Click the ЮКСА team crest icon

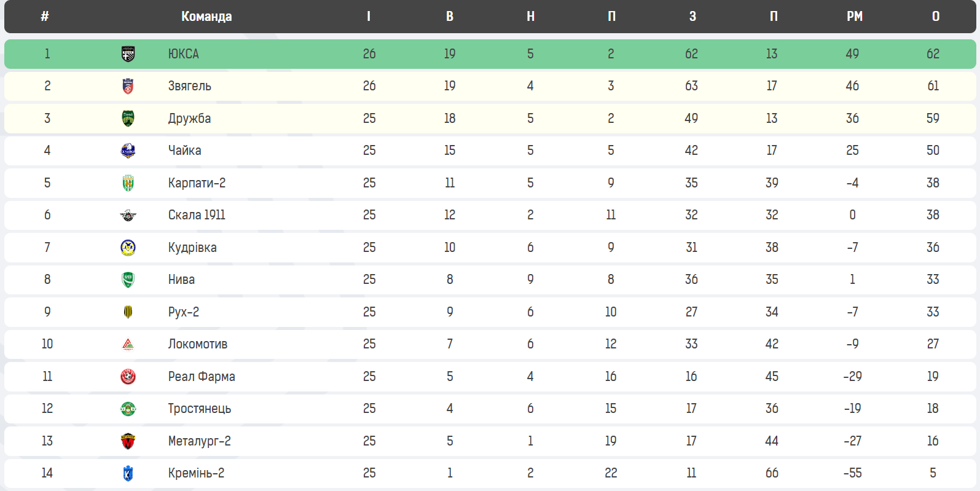[x=128, y=54]
